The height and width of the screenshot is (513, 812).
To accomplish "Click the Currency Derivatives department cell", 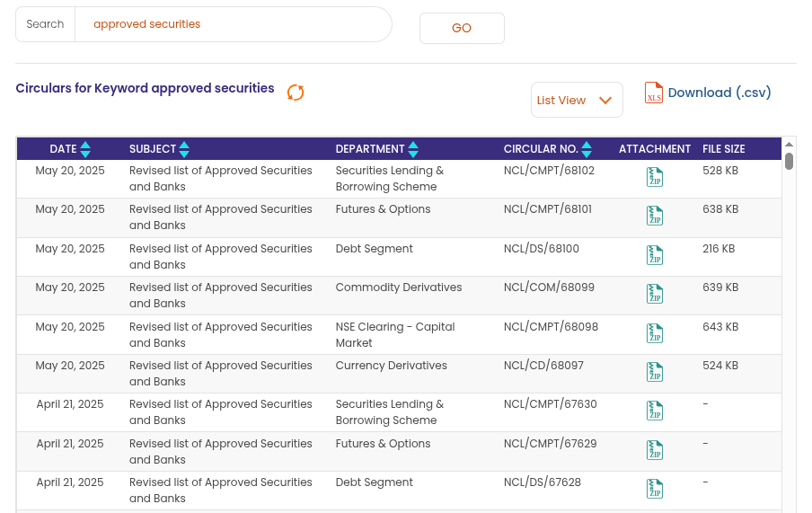I will 391,366.
